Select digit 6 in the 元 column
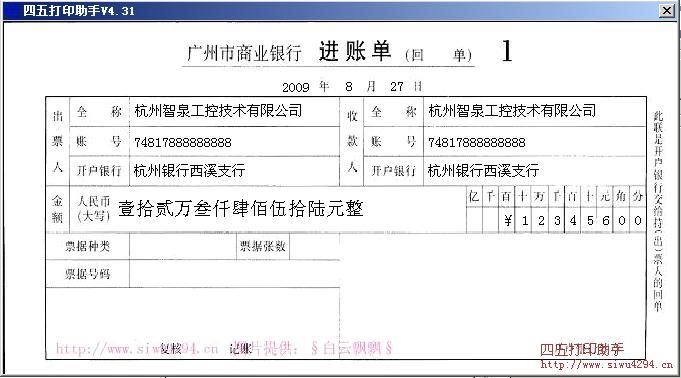Image resolution: width=681 pixels, height=378 pixels. [x=606, y=221]
